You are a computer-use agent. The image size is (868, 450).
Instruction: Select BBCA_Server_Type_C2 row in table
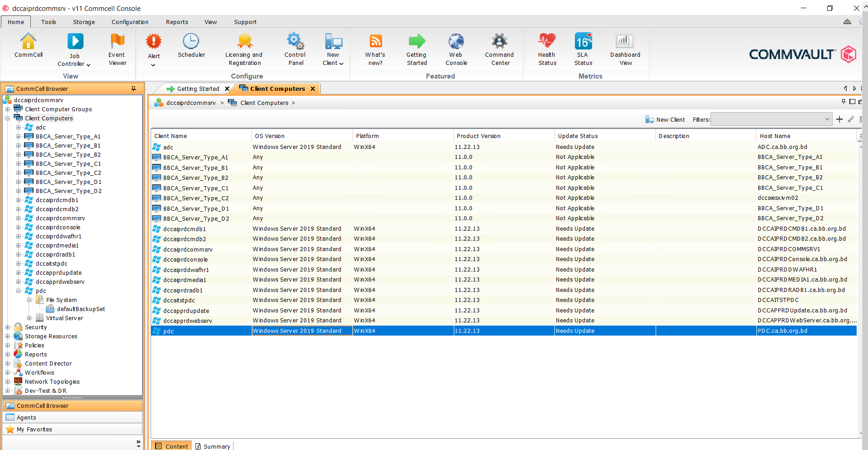pos(504,198)
